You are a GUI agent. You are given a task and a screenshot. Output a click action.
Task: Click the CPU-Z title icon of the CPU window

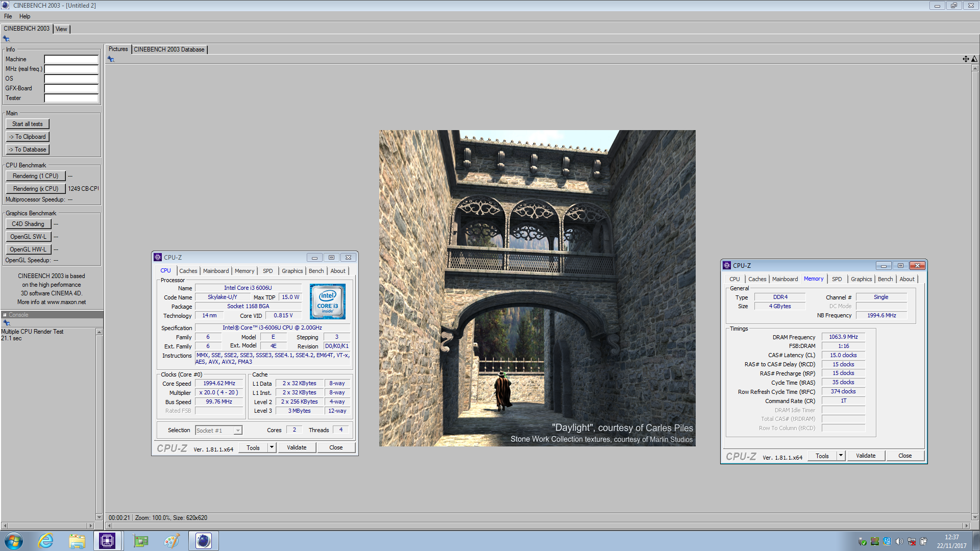click(x=158, y=258)
